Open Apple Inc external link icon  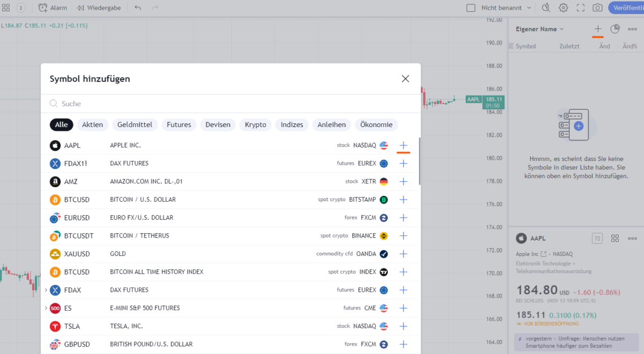(544, 254)
